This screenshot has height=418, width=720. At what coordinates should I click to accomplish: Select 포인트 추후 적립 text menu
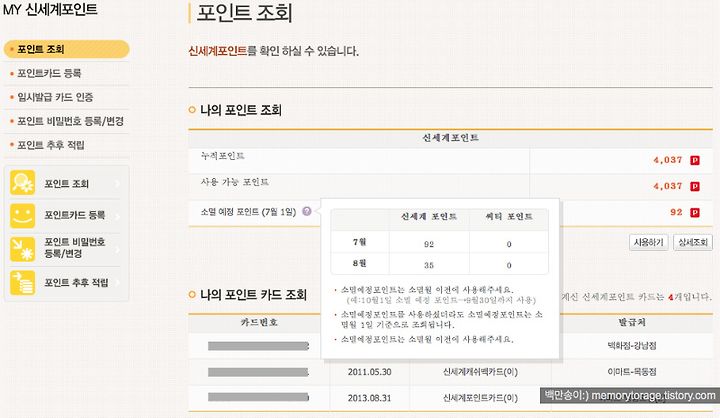(x=51, y=145)
